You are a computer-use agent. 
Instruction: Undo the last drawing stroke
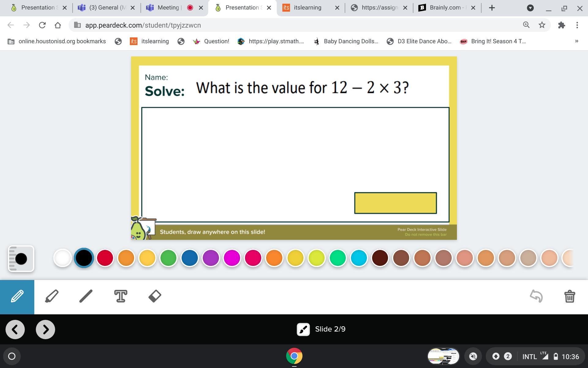(536, 297)
